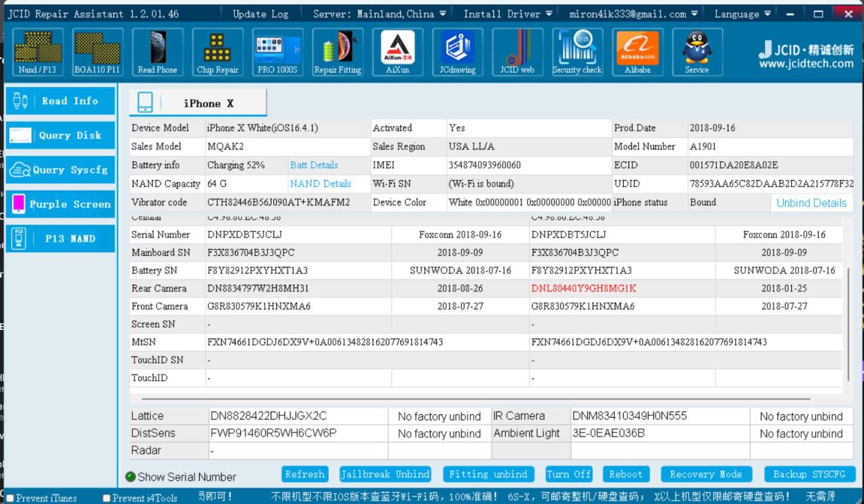Click the Jailbreak Unbind button
Image resolution: width=864 pixels, height=504 pixels.
tap(385, 474)
